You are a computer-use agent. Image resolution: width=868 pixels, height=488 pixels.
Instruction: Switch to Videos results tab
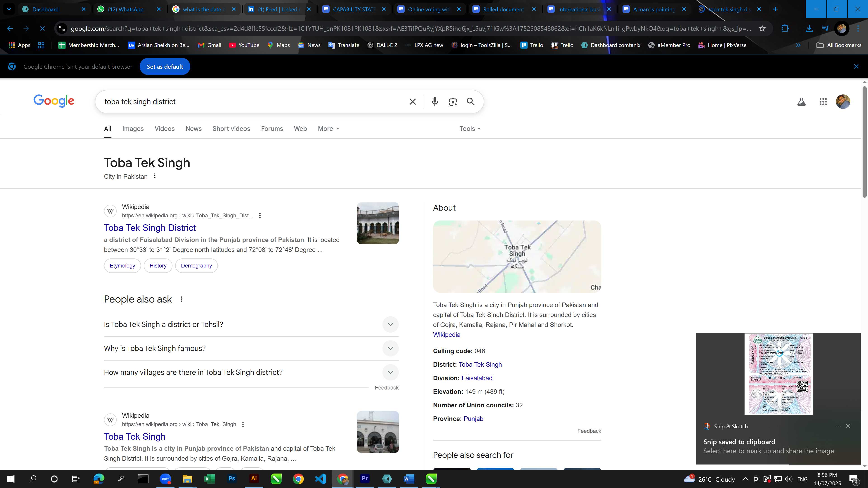[164, 129]
